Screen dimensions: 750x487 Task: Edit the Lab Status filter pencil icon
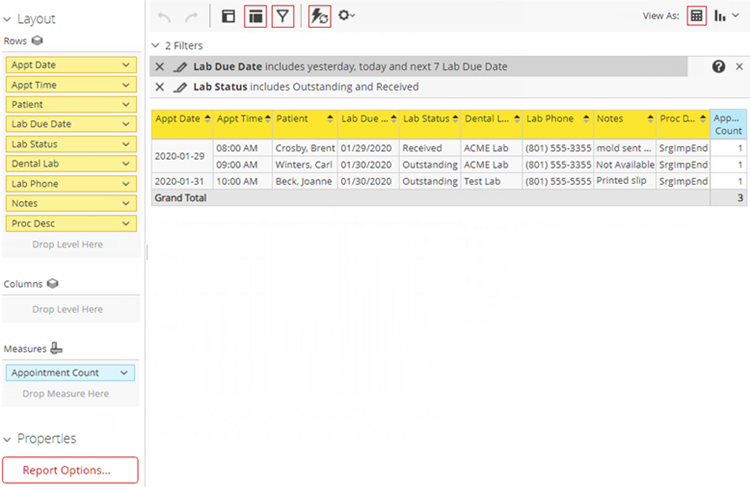180,87
